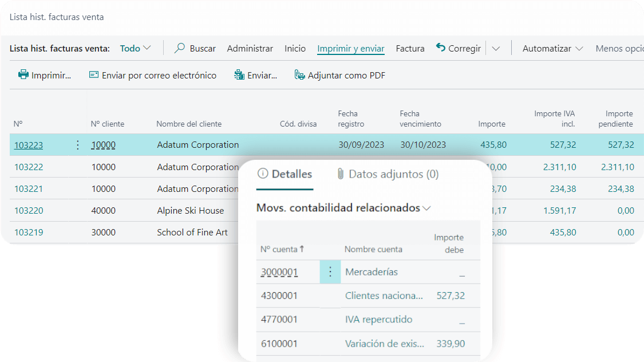Click customer number 40000 cell
Image resolution: width=644 pixels, height=362 pixels.
[103, 210]
